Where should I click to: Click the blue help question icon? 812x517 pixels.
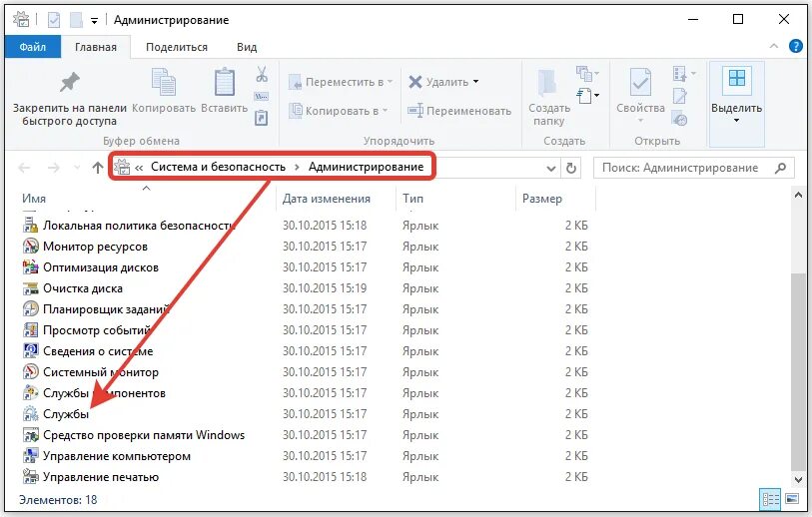click(x=795, y=46)
